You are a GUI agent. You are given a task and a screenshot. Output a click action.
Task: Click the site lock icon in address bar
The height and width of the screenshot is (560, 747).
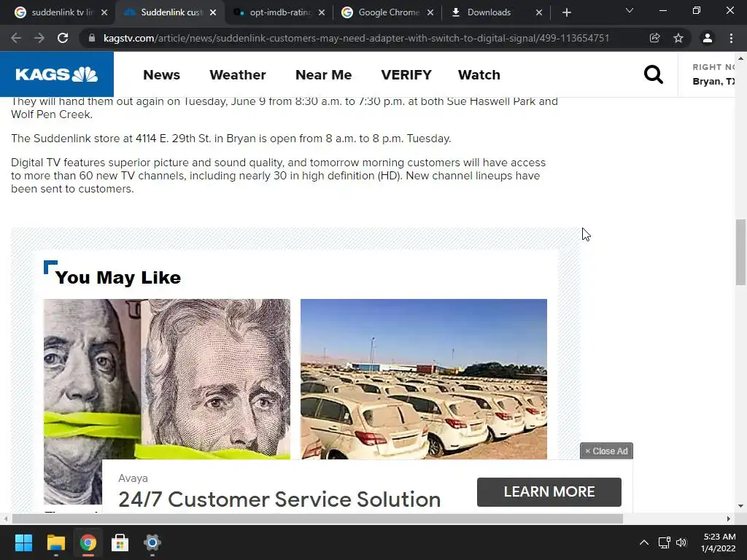coord(92,38)
